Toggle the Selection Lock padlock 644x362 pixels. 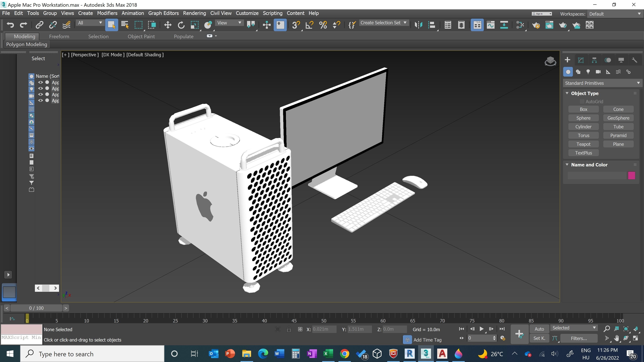click(x=289, y=329)
